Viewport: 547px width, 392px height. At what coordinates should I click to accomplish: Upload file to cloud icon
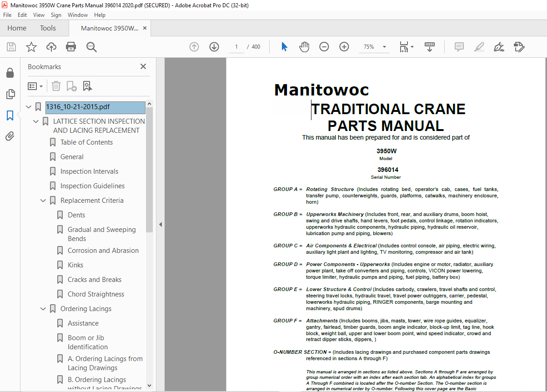tap(51, 47)
